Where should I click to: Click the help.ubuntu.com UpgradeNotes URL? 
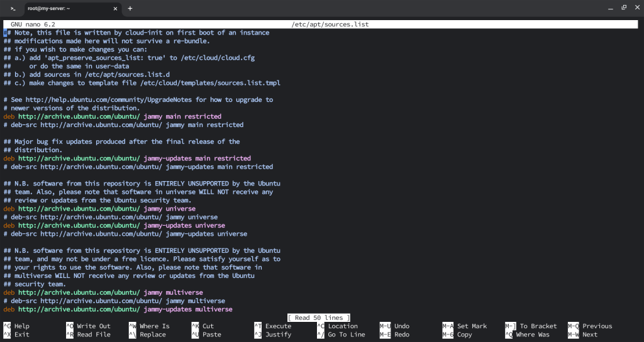109,100
